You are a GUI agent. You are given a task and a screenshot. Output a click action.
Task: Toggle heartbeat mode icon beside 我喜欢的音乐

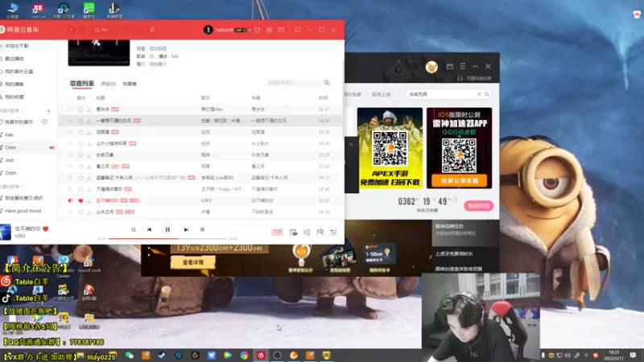click(x=44, y=122)
